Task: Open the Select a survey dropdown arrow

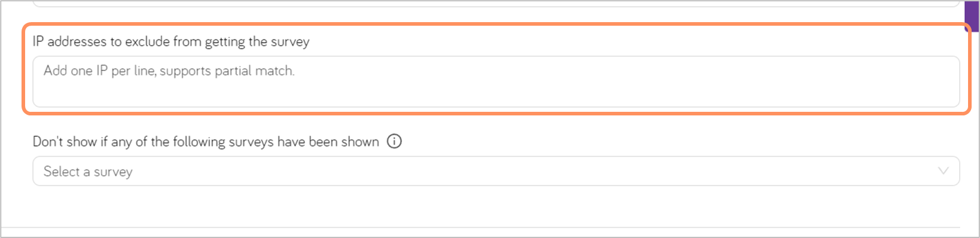Action: pos(943,171)
